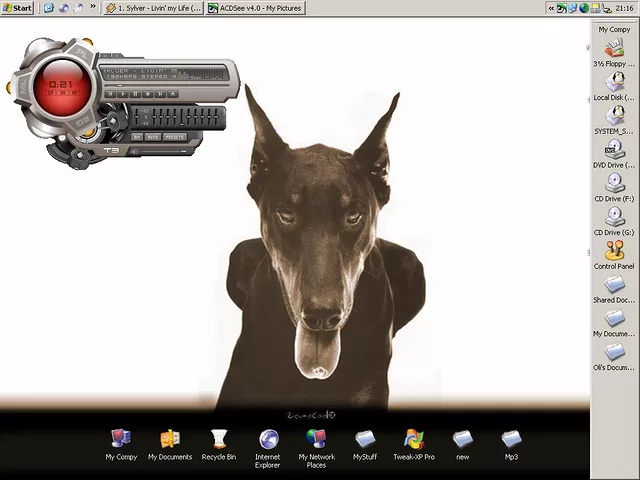Open the DVD Drive icon in sidebar
Screen dimensions: 640x480
click(614, 149)
